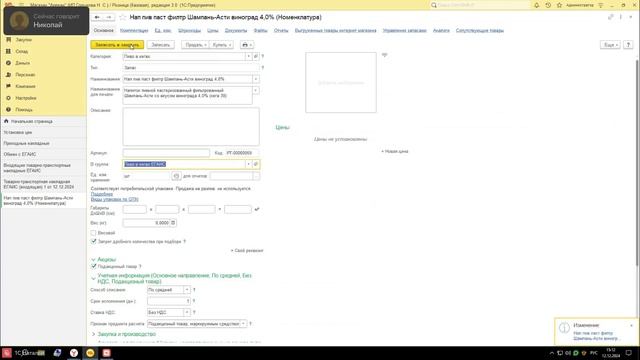Open Настройки section icon in sidebar

[x=8, y=98]
